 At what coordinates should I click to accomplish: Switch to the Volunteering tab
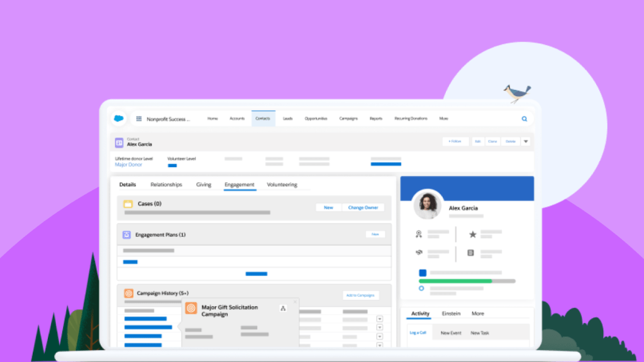pos(282,185)
